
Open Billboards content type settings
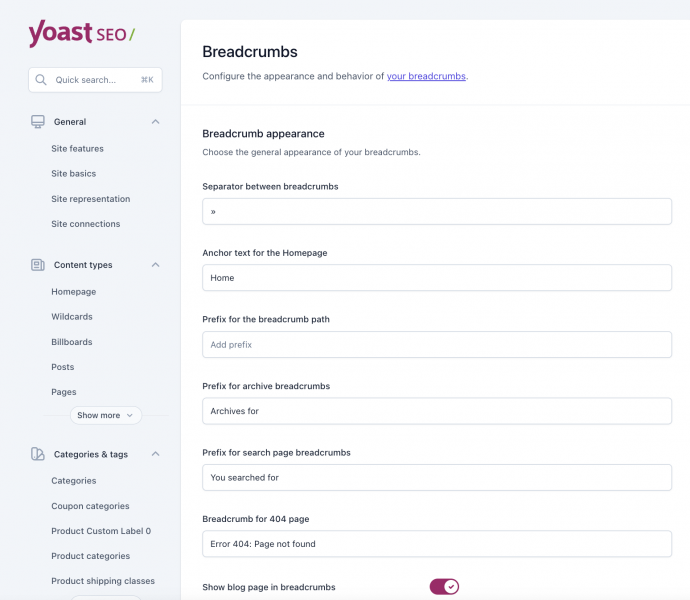coord(72,342)
